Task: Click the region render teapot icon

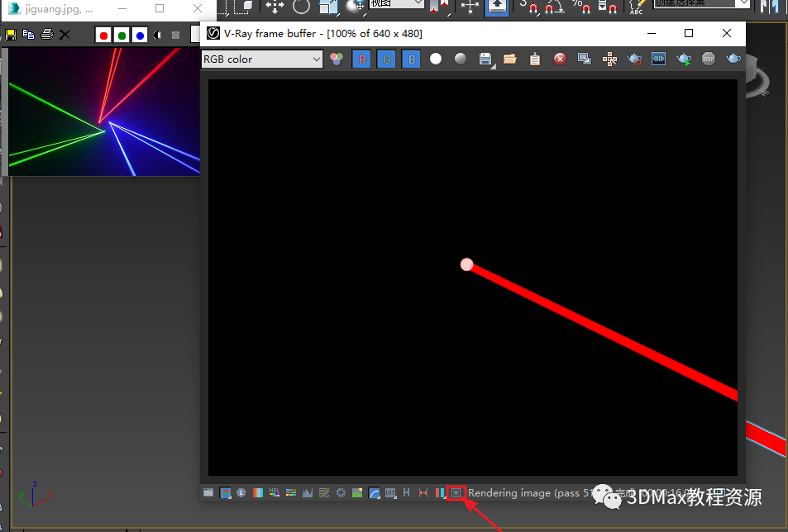Action: point(634,59)
